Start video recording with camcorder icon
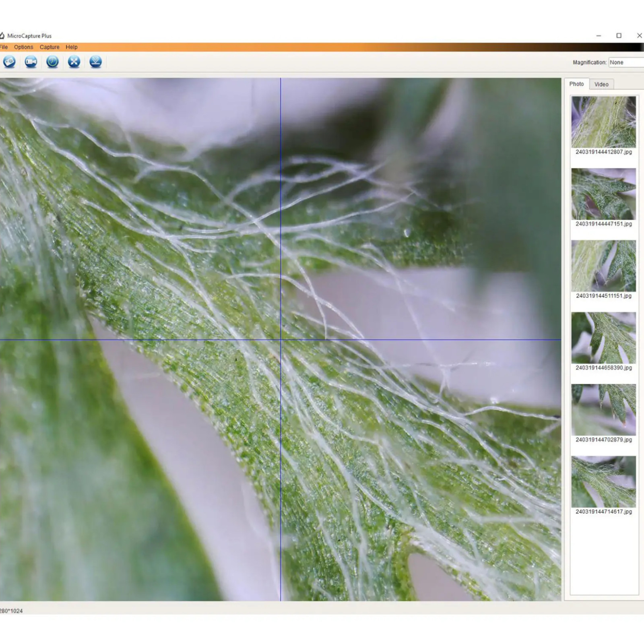The height and width of the screenshot is (644, 644). [x=31, y=62]
